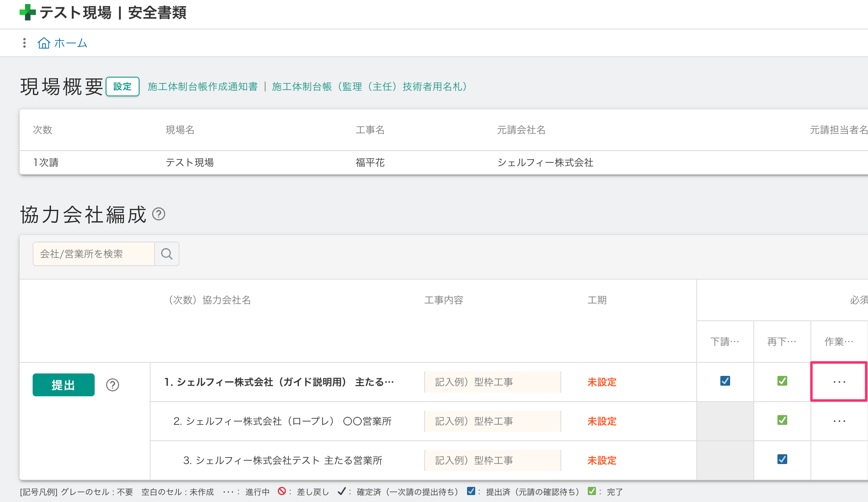
Task: Click the ホーム breadcrumb link
Action: (x=71, y=43)
